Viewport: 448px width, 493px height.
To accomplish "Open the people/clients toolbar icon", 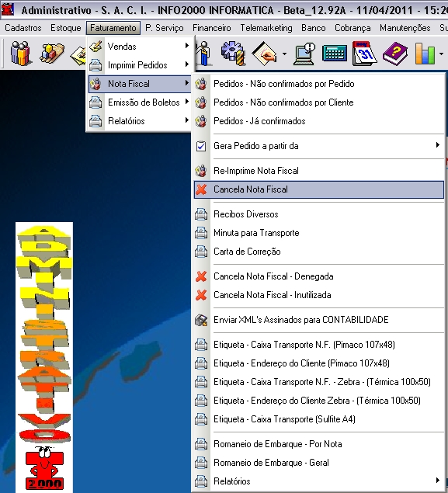I will [20, 54].
